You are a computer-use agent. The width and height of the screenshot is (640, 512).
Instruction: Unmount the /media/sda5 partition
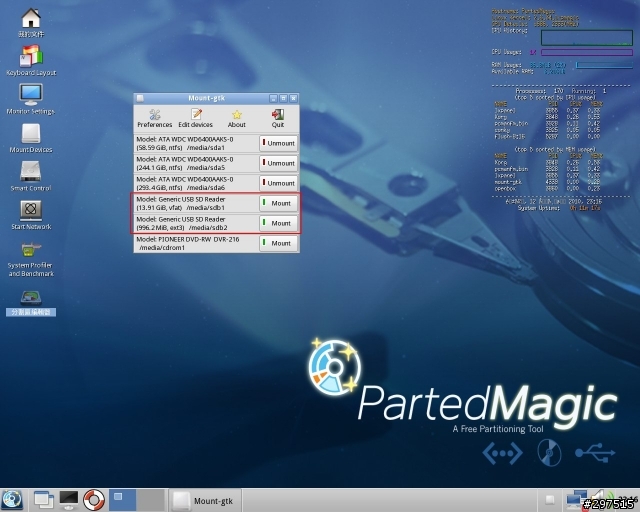[x=278, y=163]
